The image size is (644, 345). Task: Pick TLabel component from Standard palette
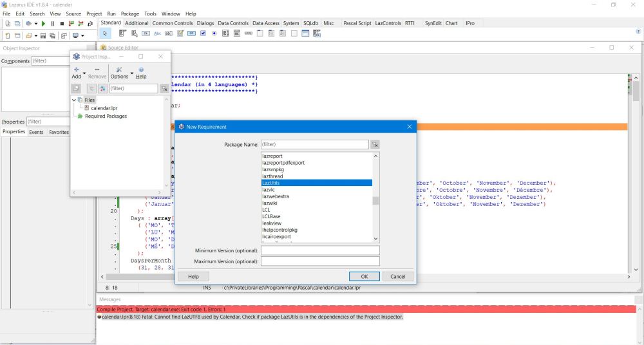point(157,33)
